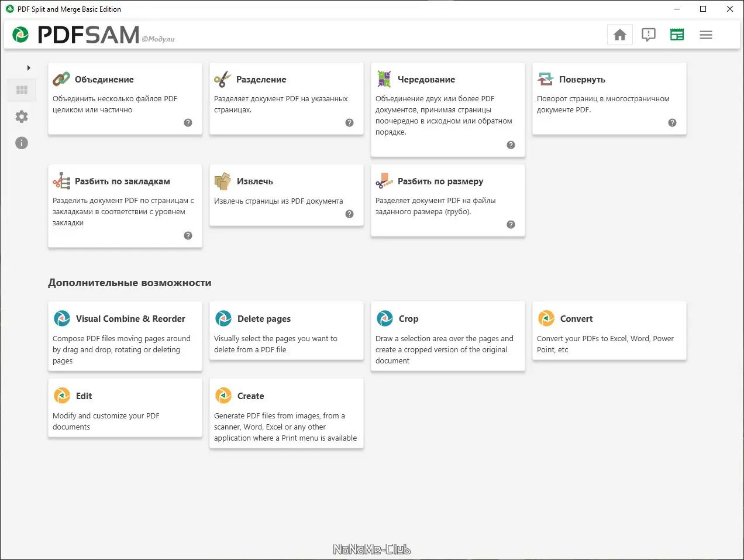Open the workspace panel icon (green)

click(677, 35)
